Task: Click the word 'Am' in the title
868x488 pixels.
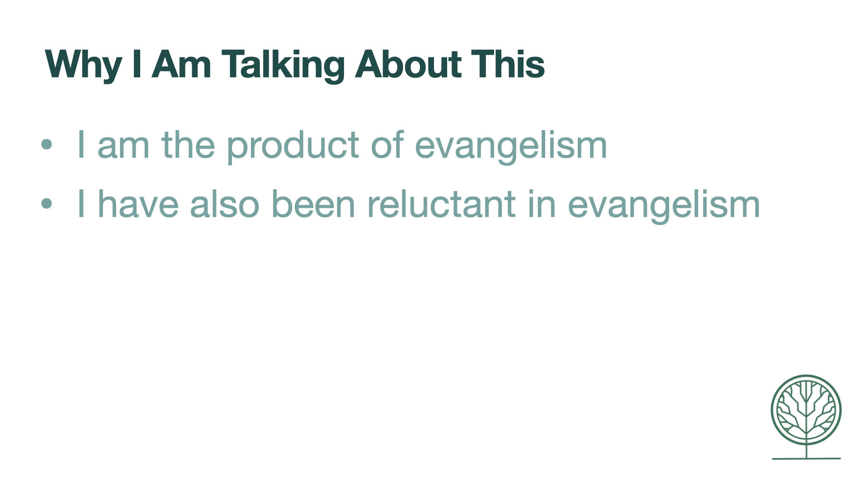Action: click(x=182, y=64)
